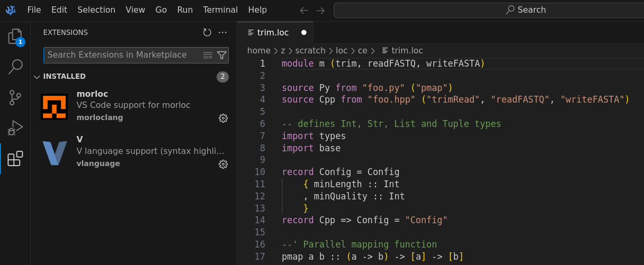Image resolution: width=644 pixels, height=265 pixels.
Task: Click 'record Config = Config' on line 10
Action: tap(341, 172)
